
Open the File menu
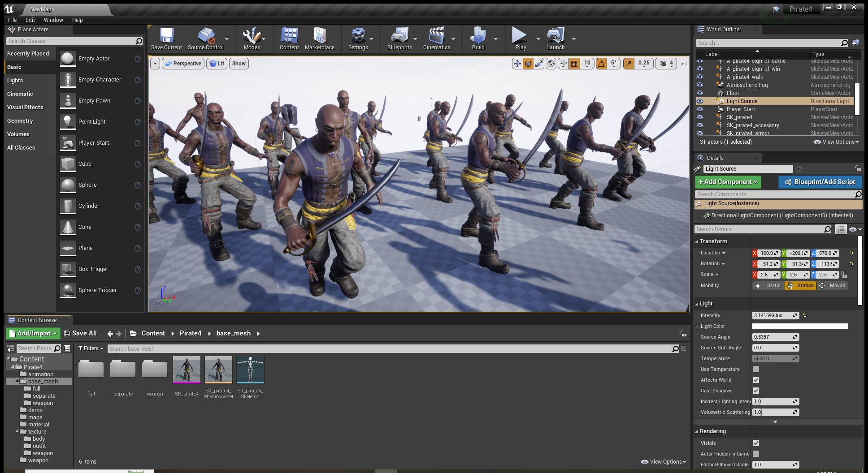coord(13,20)
